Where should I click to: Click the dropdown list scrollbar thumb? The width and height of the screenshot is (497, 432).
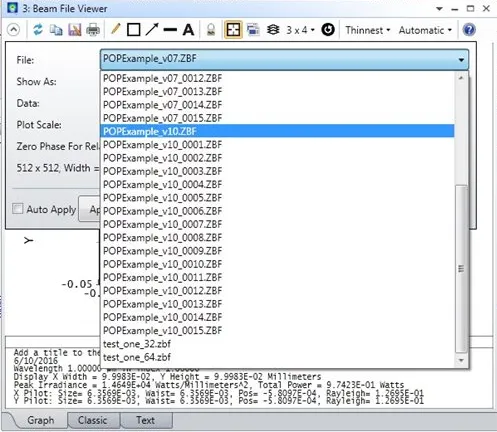(461, 269)
